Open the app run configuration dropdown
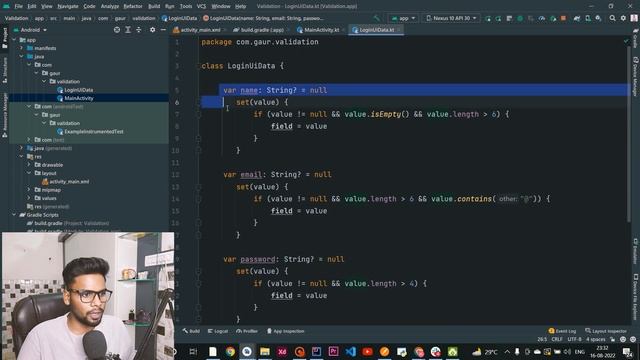This screenshot has height=360, width=640. coord(403,18)
